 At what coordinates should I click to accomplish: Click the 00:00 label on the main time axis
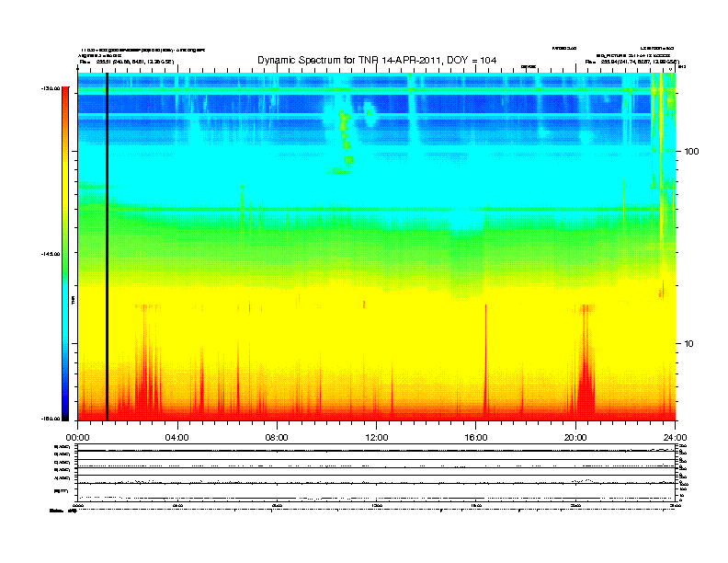[77, 438]
